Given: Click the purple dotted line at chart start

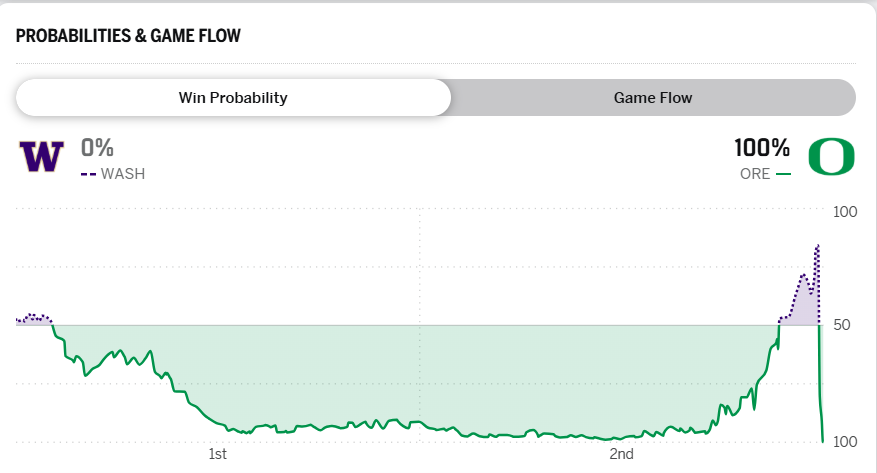Looking at the screenshot, I should (32, 316).
